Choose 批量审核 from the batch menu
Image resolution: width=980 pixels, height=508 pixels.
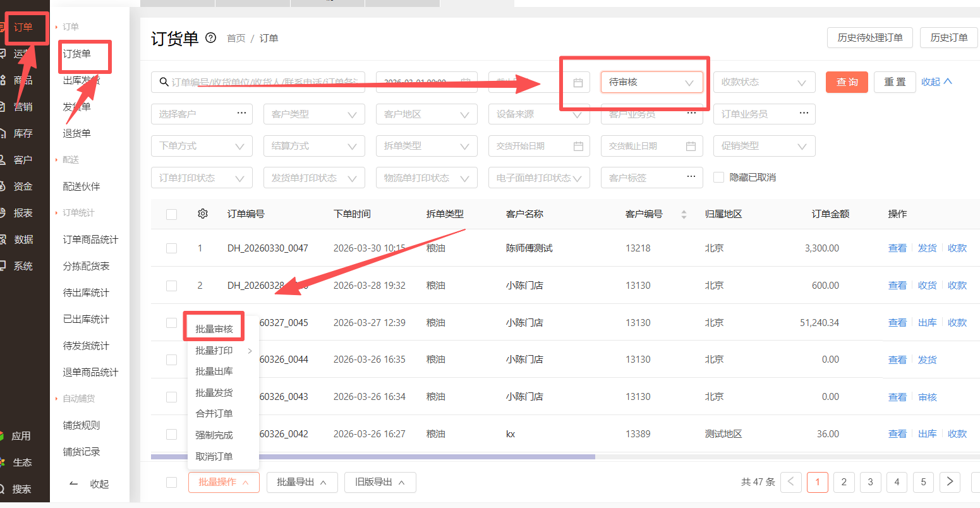[x=214, y=329]
